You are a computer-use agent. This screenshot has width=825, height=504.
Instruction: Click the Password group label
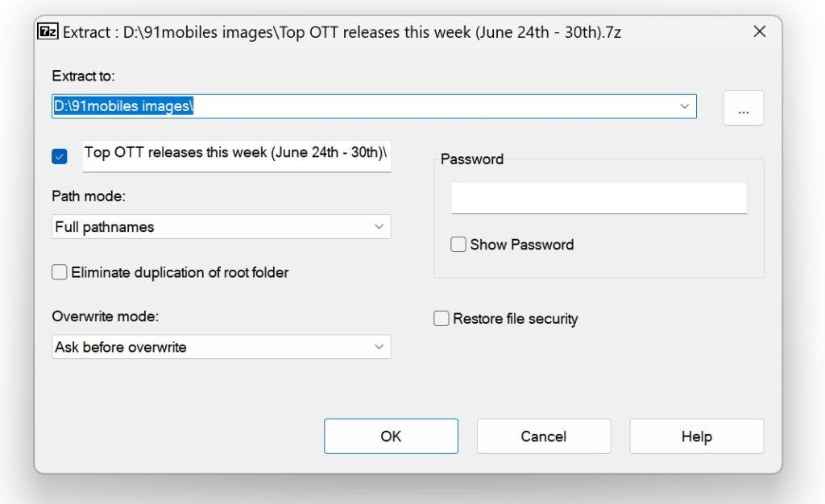click(x=472, y=159)
